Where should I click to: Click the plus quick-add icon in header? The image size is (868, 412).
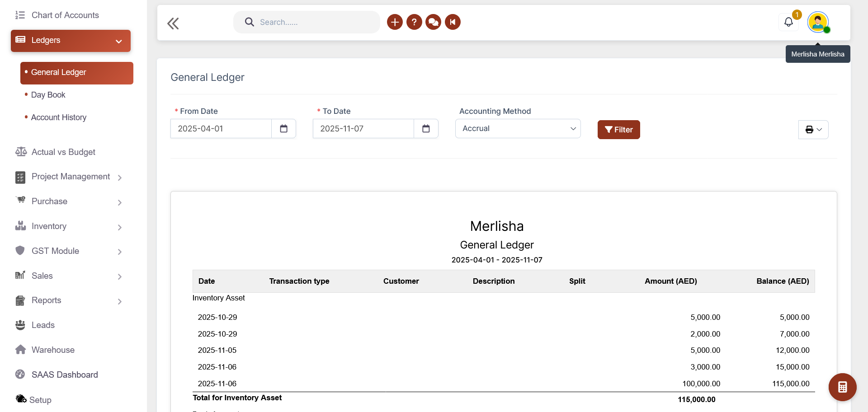395,22
